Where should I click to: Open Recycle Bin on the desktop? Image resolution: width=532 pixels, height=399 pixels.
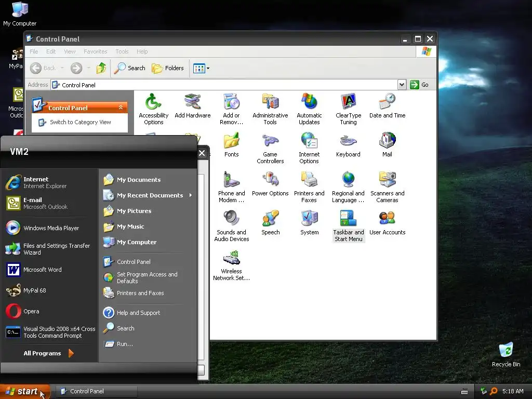506,354
